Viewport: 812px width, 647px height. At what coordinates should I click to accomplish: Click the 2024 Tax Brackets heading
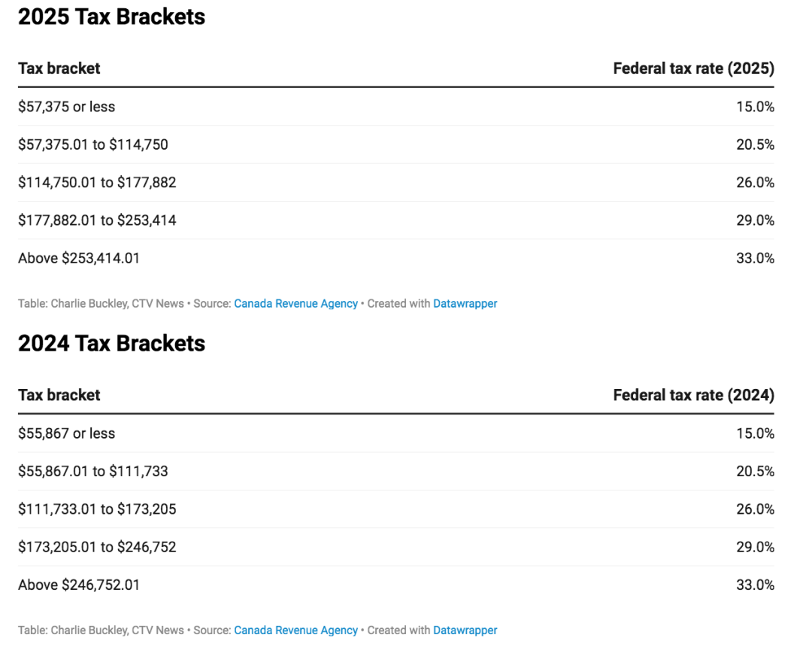pos(111,344)
